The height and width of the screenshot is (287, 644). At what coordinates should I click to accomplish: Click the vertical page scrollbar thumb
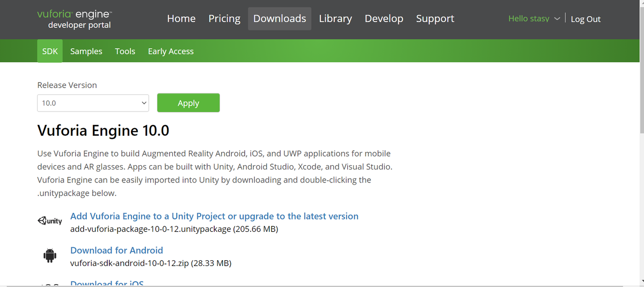pos(641,70)
